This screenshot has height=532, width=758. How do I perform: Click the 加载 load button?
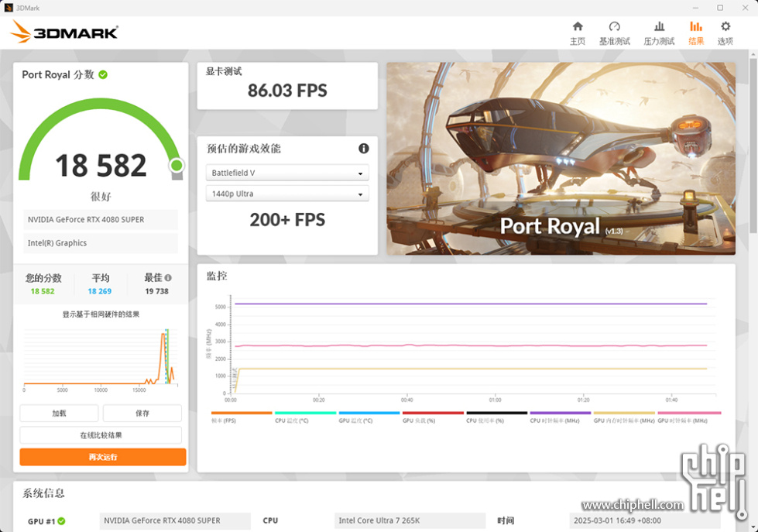tap(59, 413)
